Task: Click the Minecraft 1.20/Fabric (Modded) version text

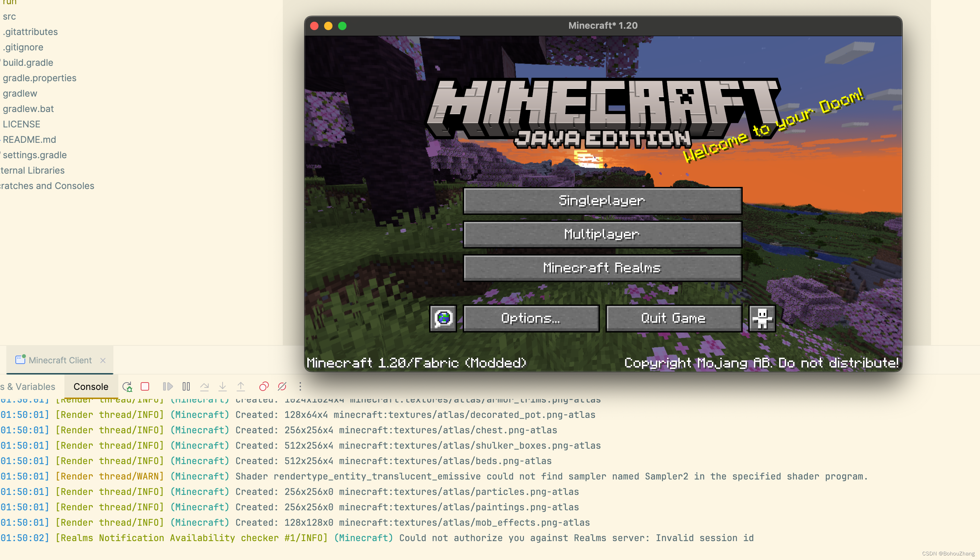Action: [416, 363]
